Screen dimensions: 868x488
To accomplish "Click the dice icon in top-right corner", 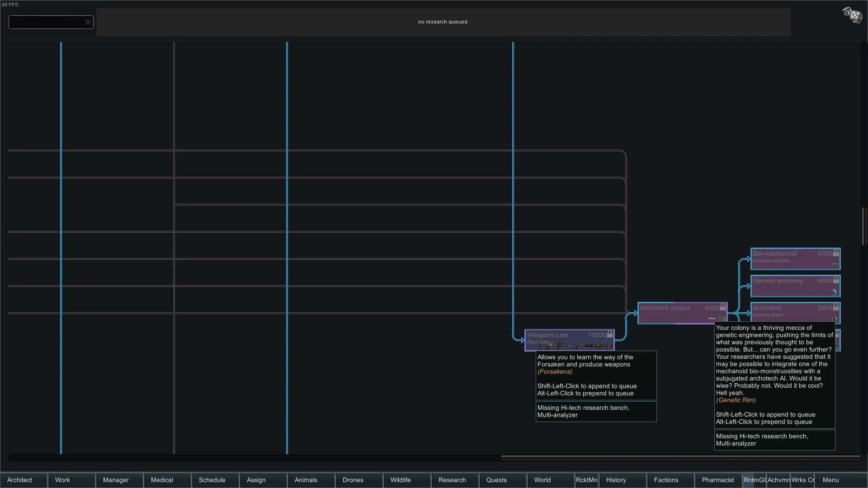I will (x=853, y=15).
